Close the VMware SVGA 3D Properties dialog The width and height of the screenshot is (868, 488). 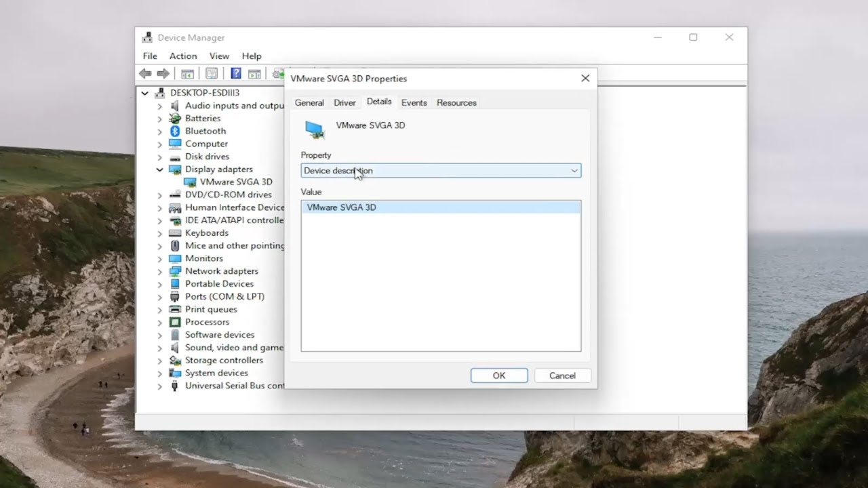point(585,79)
